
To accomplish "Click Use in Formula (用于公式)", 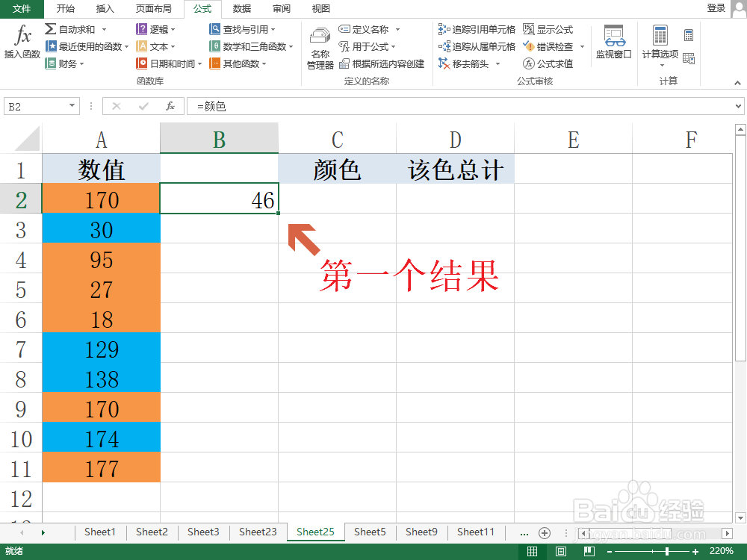I will click(367, 46).
